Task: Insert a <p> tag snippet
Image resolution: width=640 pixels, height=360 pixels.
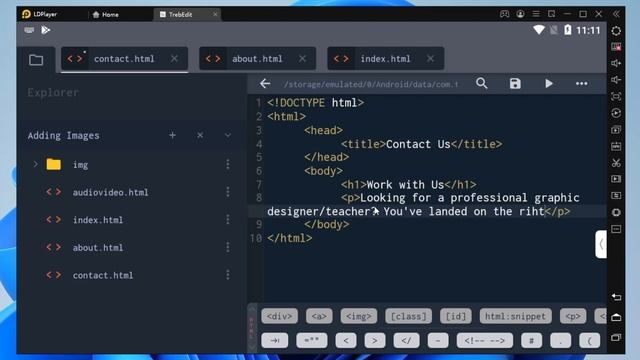Action: click(573, 316)
